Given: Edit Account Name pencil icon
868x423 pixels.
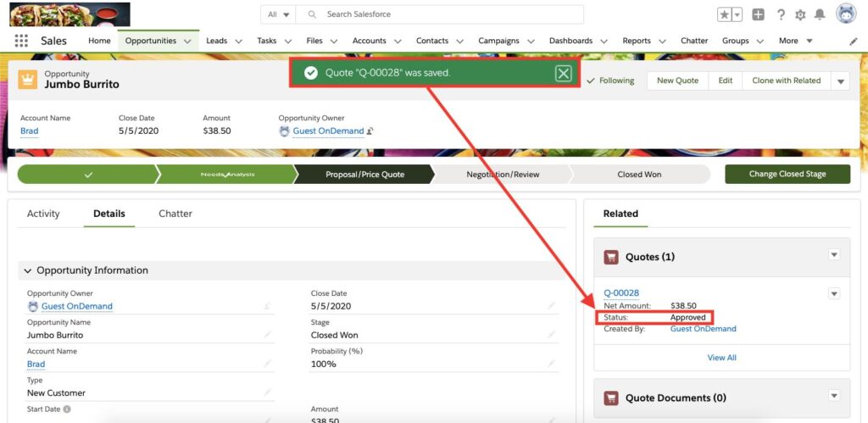Looking at the screenshot, I should 268,363.
